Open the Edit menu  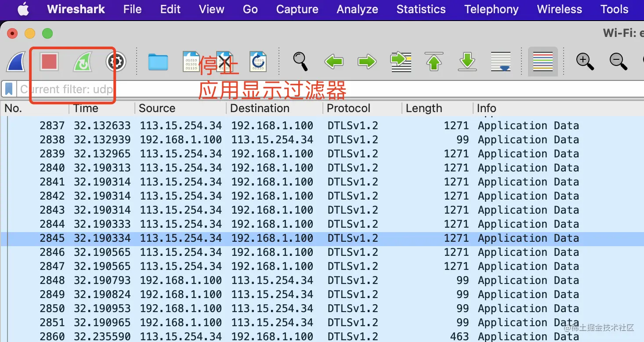point(170,9)
